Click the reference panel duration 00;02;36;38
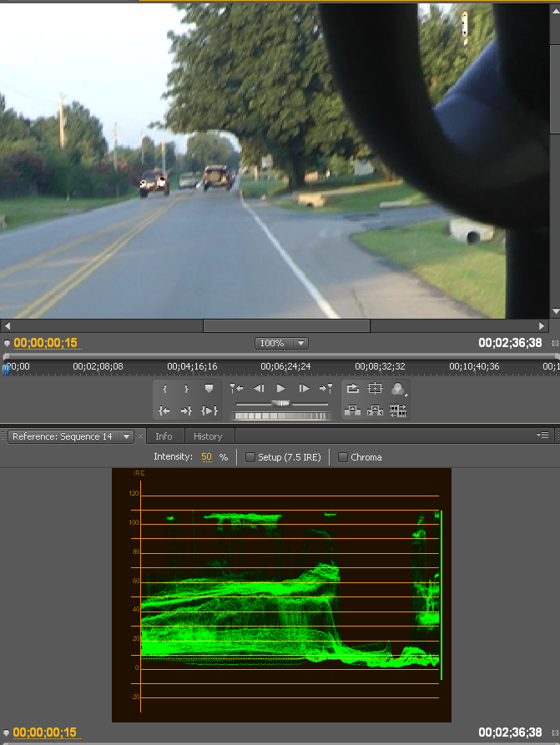The width and height of the screenshot is (560, 745). click(510, 732)
